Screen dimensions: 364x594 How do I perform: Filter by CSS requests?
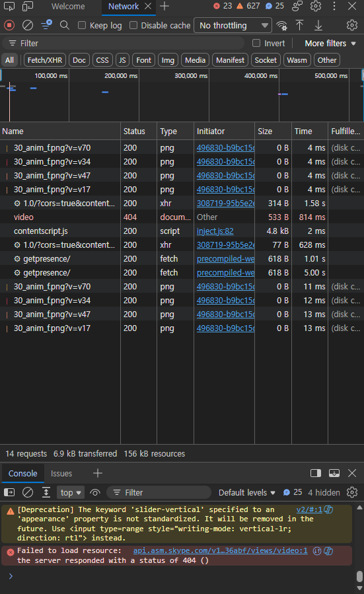click(102, 60)
